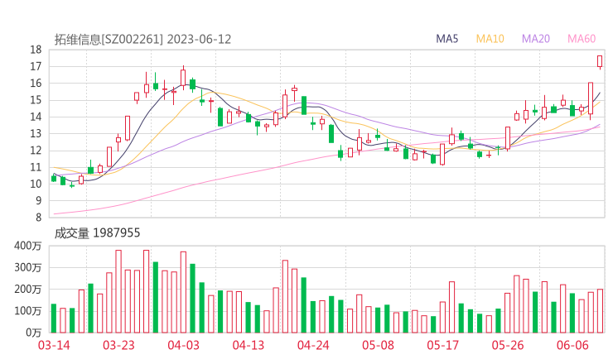This screenshot has height=364, width=613.
Task: Click the 05-08 date axis label
Action: click(x=378, y=345)
